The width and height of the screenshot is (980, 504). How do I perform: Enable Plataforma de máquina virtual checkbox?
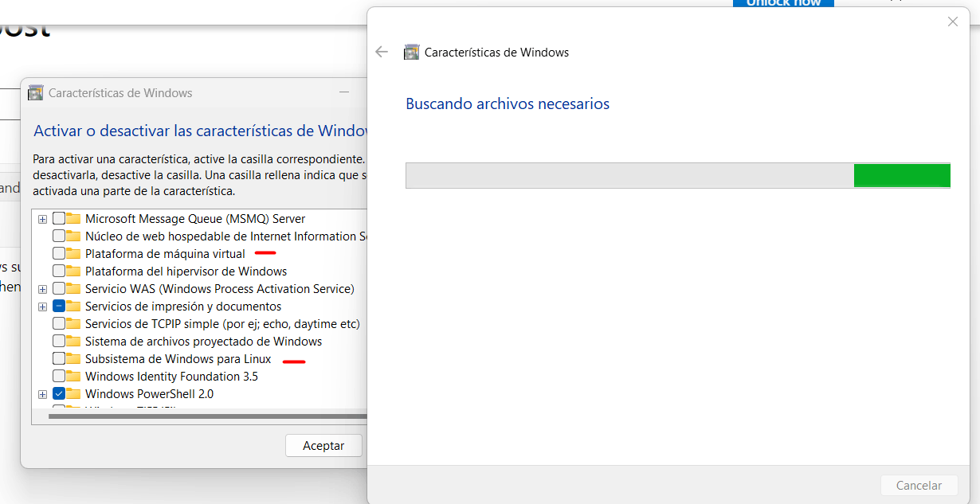tap(59, 254)
